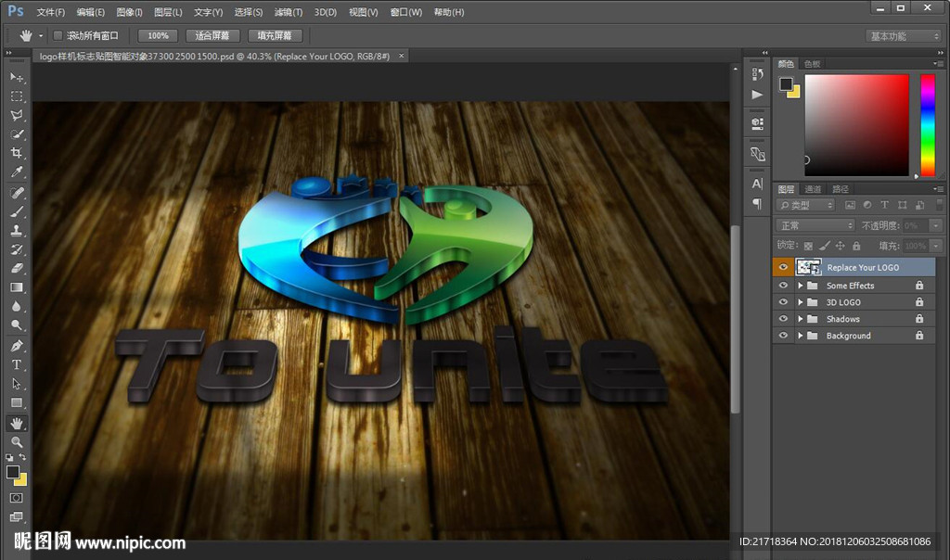Select the Crop tool
The width and height of the screenshot is (950, 560).
(17, 153)
